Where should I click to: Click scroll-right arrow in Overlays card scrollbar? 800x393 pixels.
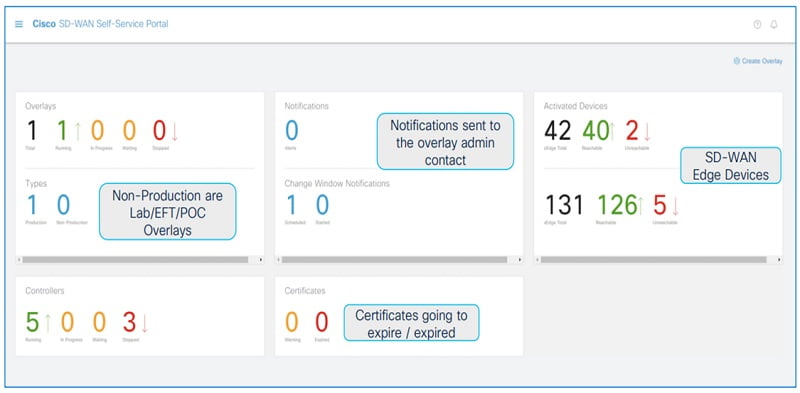coord(261,260)
